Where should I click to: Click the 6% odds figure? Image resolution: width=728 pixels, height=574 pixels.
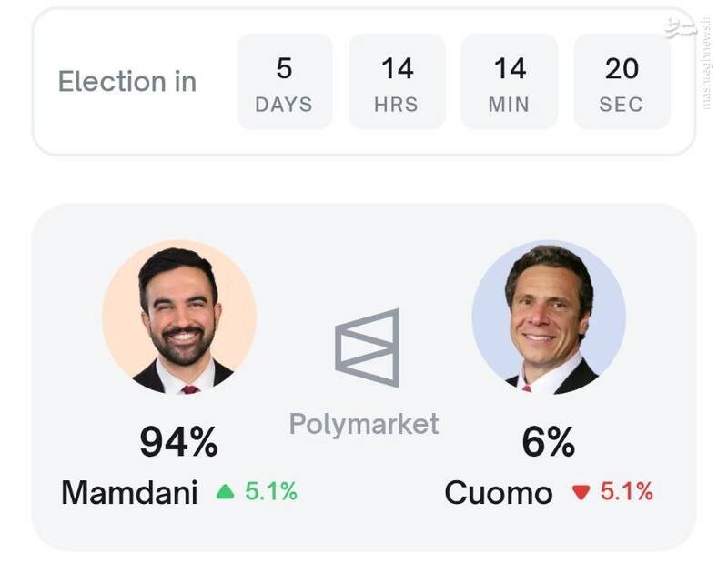pos(548,443)
